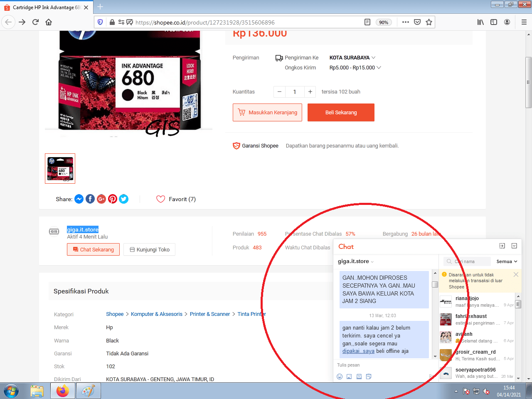Click the chat messages scrollbar thumb
The height and width of the screenshot is (399, 532).
(x=435, y=285)
